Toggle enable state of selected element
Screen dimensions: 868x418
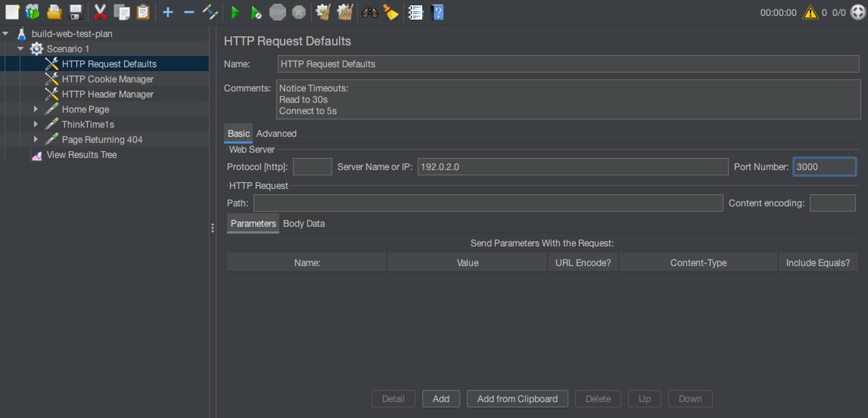point(209,12)
